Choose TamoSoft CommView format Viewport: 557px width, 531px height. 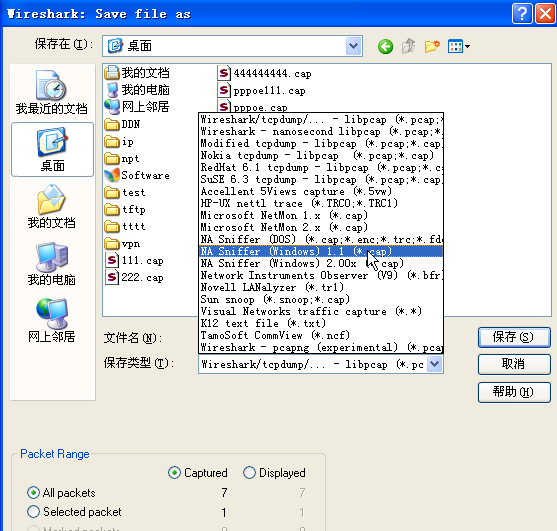pos(321,335)
